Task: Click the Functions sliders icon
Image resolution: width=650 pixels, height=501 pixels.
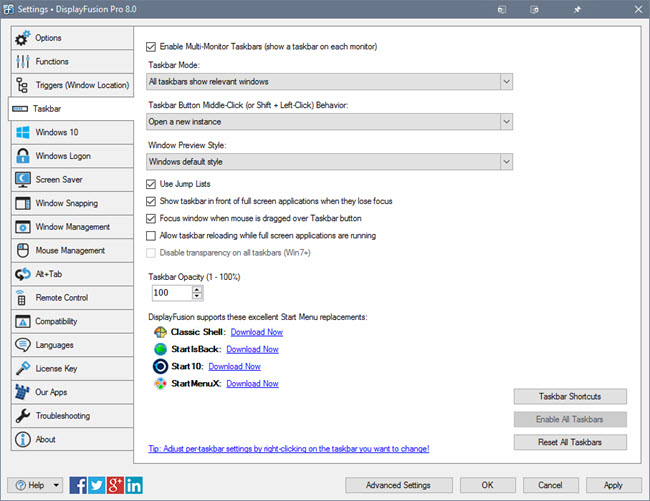Action: (22, 61)
